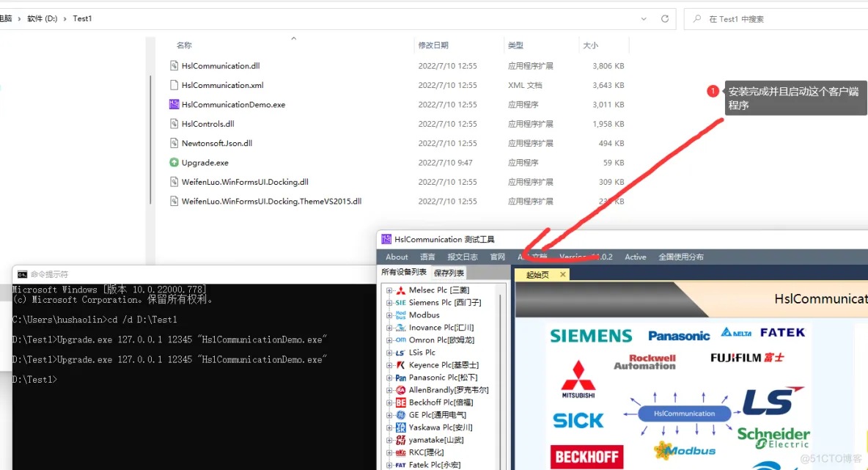Click the yamatake tree icon
The image size is (868, 470).
tap(401, 440)
